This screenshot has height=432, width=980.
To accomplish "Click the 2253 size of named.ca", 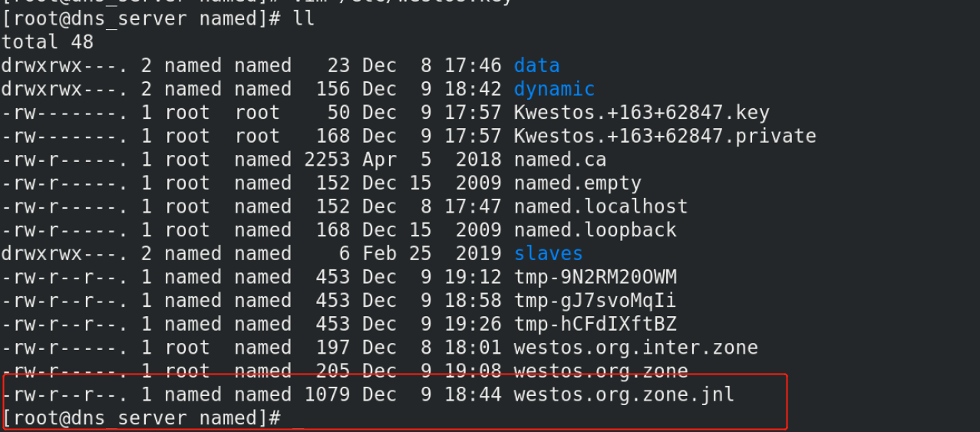I will click(327, 160).
